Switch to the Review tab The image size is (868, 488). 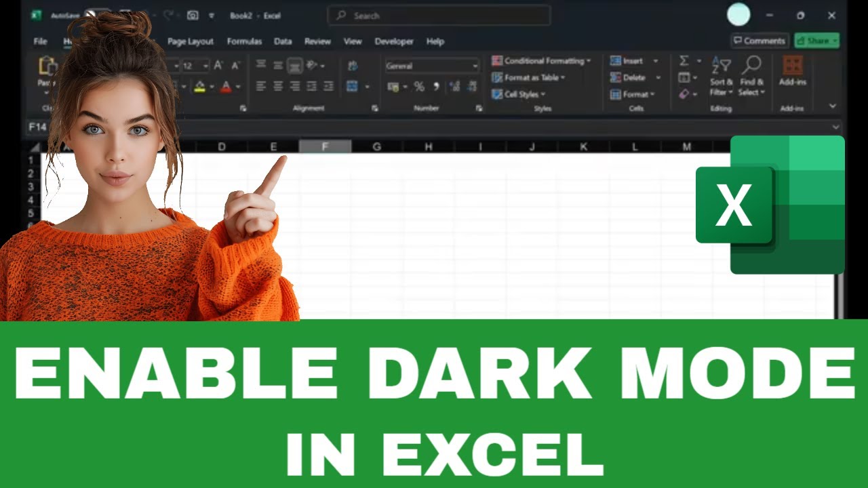pos(317,41)
